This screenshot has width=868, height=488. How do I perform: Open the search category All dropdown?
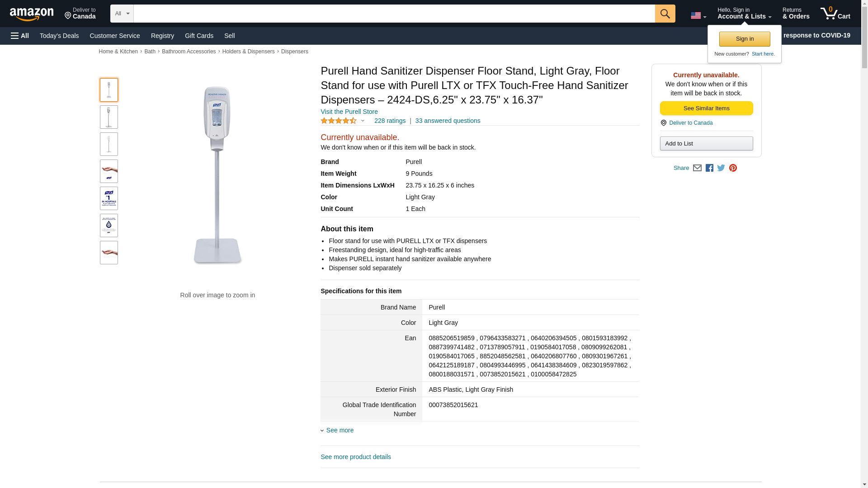(x=122, y=14)
